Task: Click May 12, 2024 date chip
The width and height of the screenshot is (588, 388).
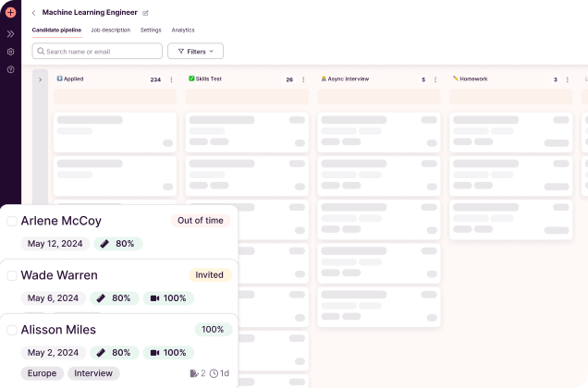Action: pyautogui.click(x=55, y=244)
